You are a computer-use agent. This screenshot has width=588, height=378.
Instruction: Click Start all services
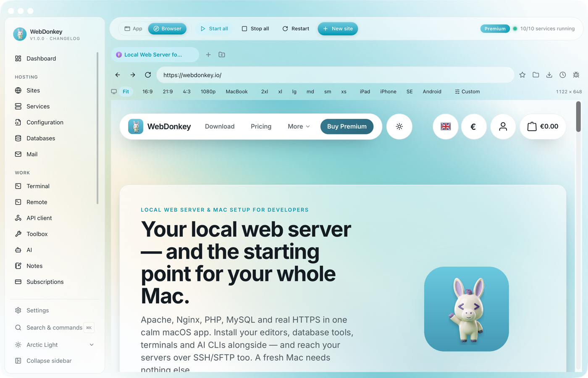214,29
